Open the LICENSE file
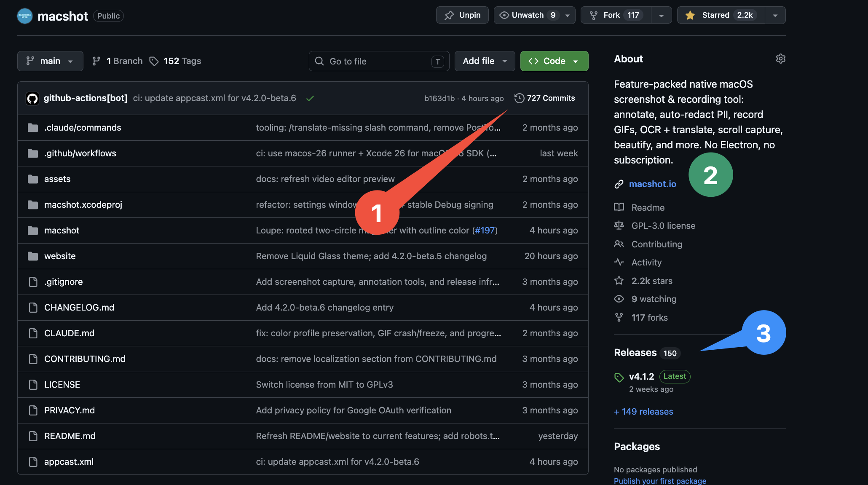Viewport: 868px width, 485px height. [x=62, y=385]
